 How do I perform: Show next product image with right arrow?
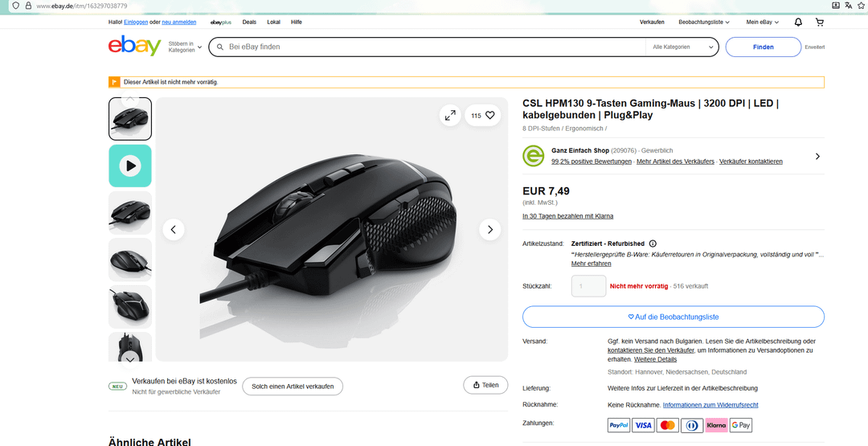pyautogui.click(x=490, y=230)
